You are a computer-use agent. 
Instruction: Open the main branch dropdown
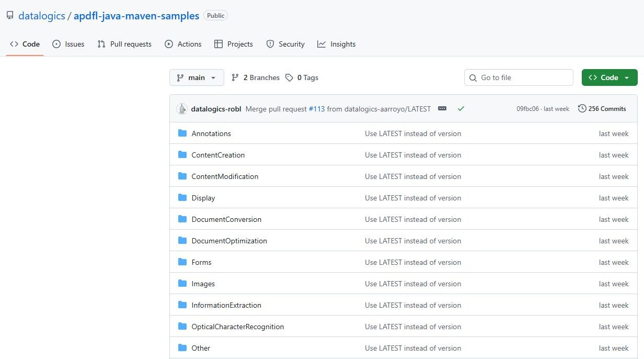[197, 77]
